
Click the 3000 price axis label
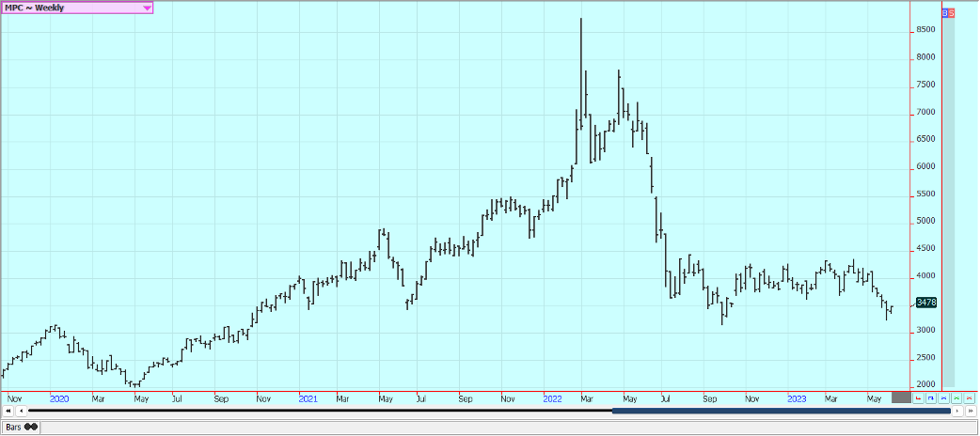[x=925, y=331]
